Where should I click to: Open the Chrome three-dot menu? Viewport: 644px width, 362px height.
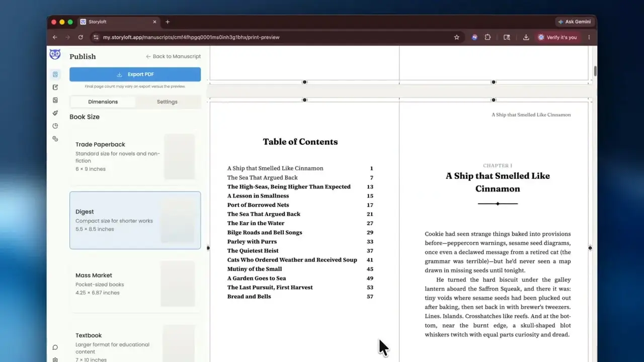coord(589,37)
